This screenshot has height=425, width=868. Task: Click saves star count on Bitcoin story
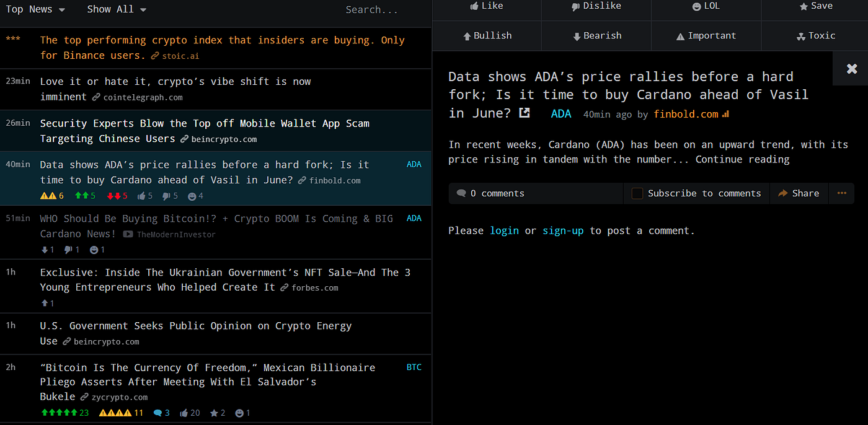[x=218, y=413]
